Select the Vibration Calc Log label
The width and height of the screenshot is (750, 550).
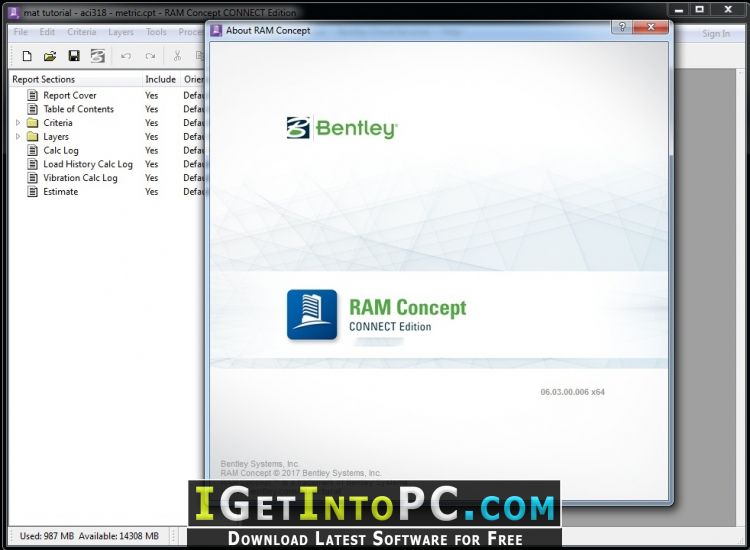[80, 178]
